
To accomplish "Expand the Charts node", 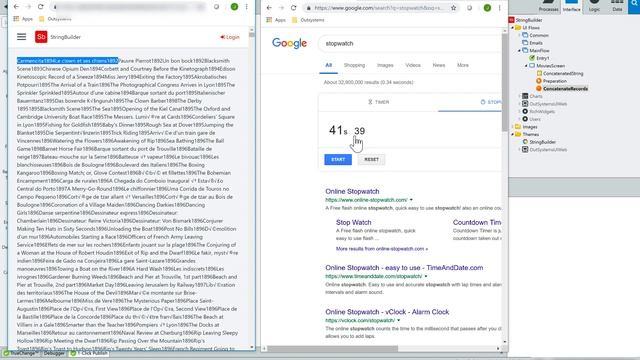I will click(x=520, y=96).
